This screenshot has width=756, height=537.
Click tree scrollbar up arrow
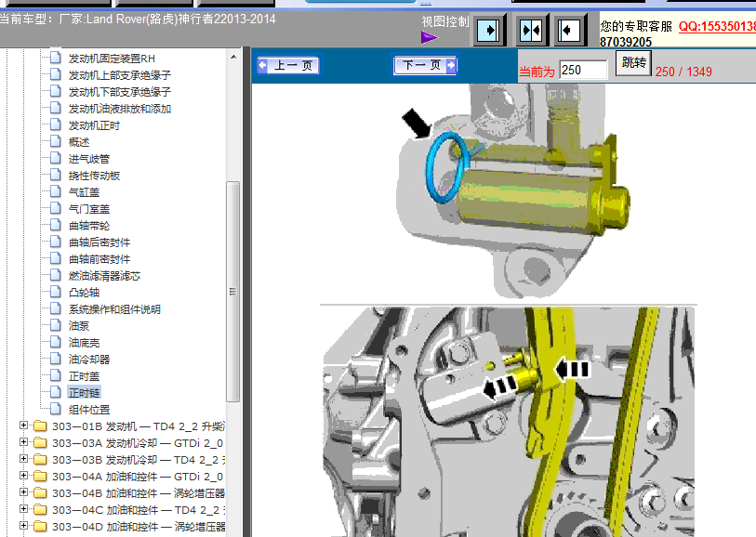click(x=233, y=57)
